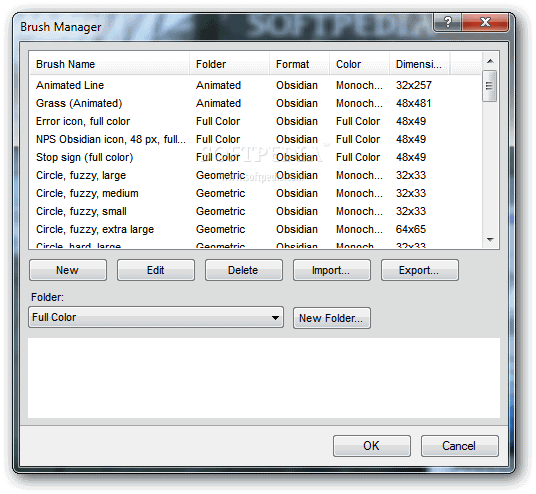Click the white brush preview area
The height and width of the screenshot is (494, 536).
point(264,378)
